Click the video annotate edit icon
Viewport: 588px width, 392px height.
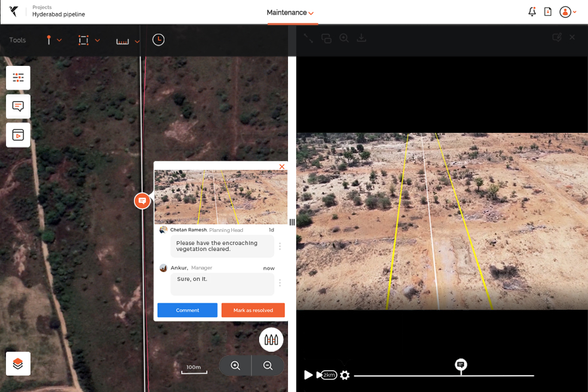557,37
